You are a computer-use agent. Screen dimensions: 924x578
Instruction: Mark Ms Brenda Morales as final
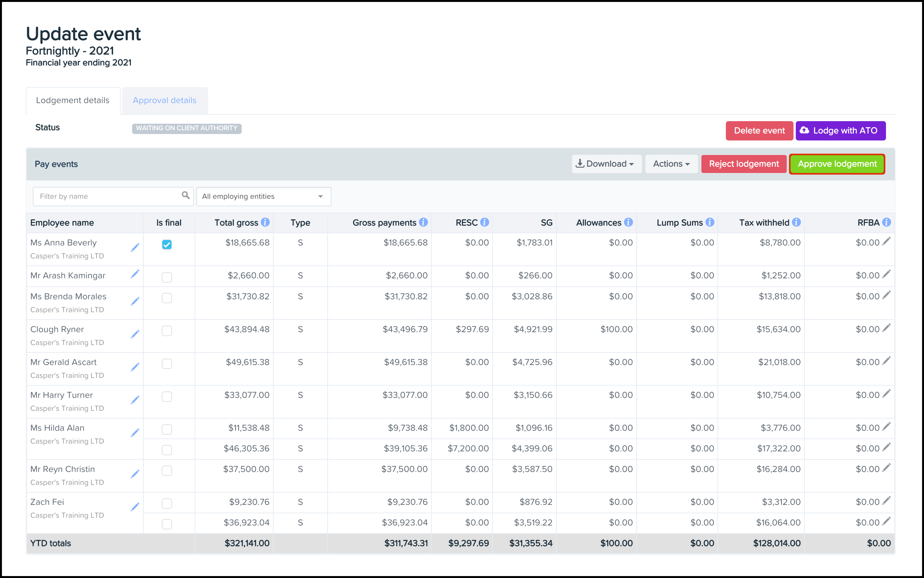(x=167, y=298)
